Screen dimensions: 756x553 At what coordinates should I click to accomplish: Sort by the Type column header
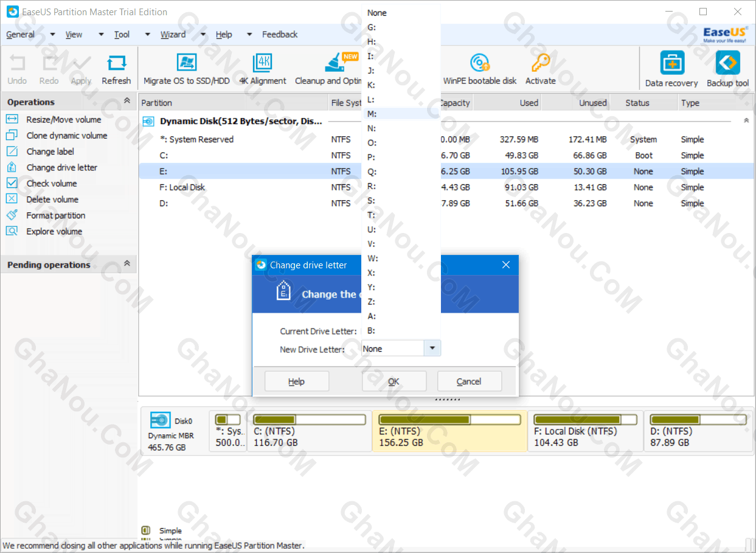715,103
